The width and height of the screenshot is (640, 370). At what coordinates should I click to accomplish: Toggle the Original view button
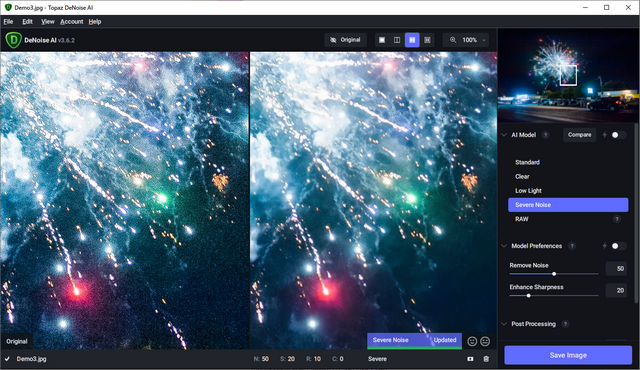345,40
